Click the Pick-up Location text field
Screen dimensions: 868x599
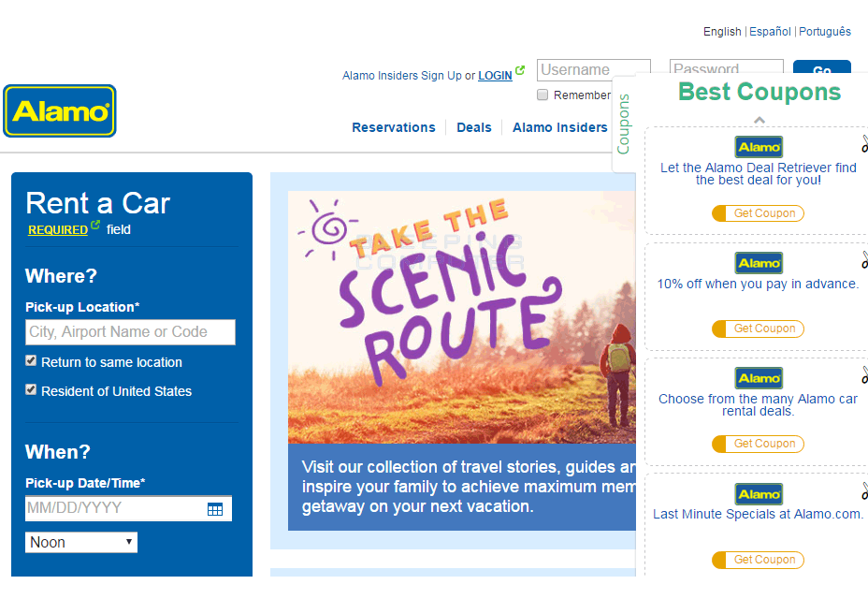point(130,332)
